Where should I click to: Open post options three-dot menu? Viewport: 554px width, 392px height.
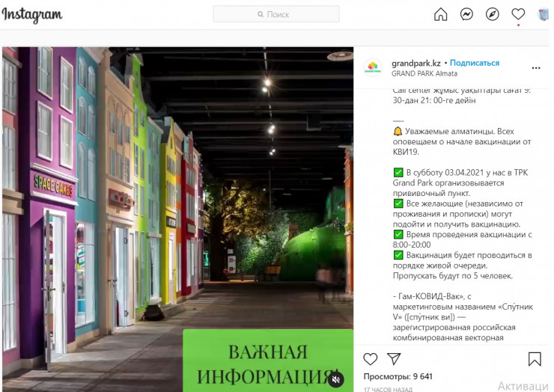(x=536, y=68)
